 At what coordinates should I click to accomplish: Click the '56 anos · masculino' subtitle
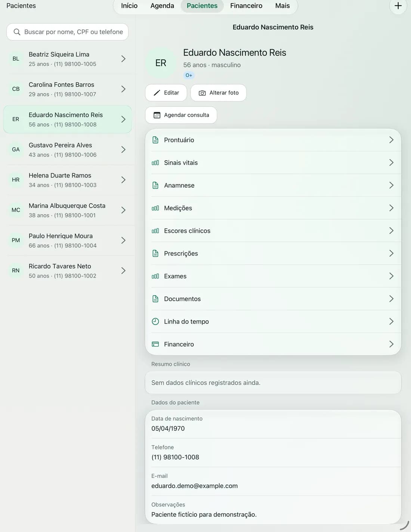pyautogui.click(x=212, y=65)
